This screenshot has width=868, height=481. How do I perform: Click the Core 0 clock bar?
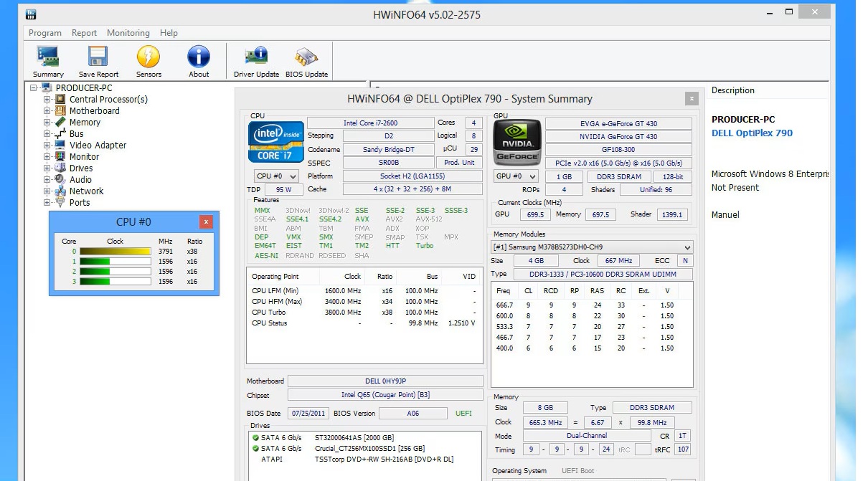point(115,252)
